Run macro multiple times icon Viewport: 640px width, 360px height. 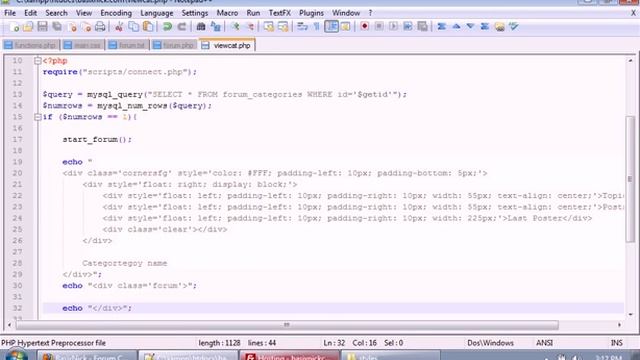point(407,27)
